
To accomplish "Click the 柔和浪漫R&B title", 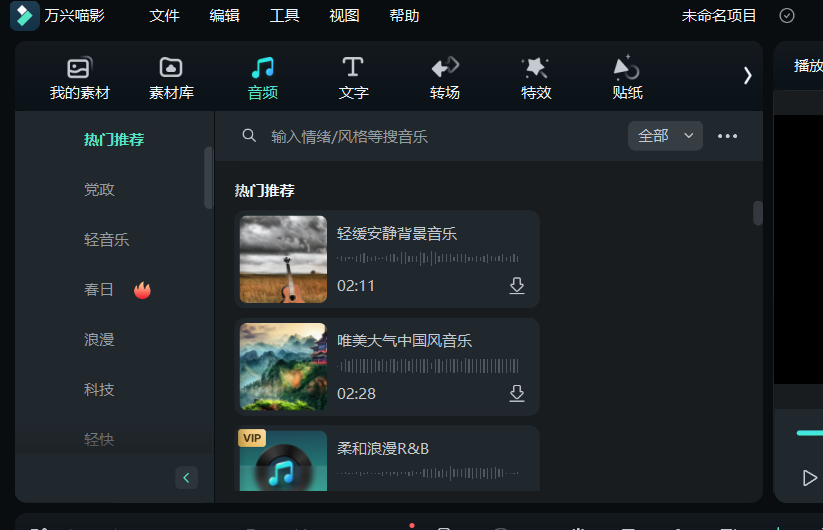I will pos(383,449).
